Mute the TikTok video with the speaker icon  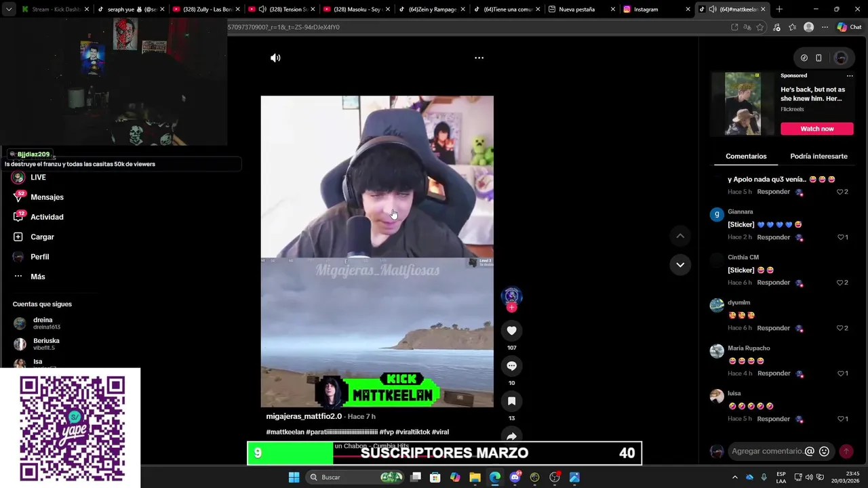click(275, 58)
